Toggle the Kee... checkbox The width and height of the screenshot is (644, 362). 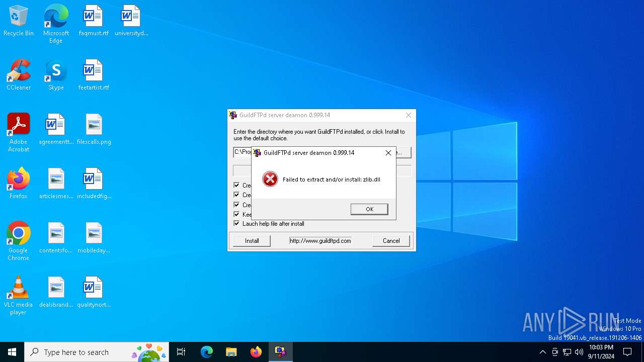point(236,214)
